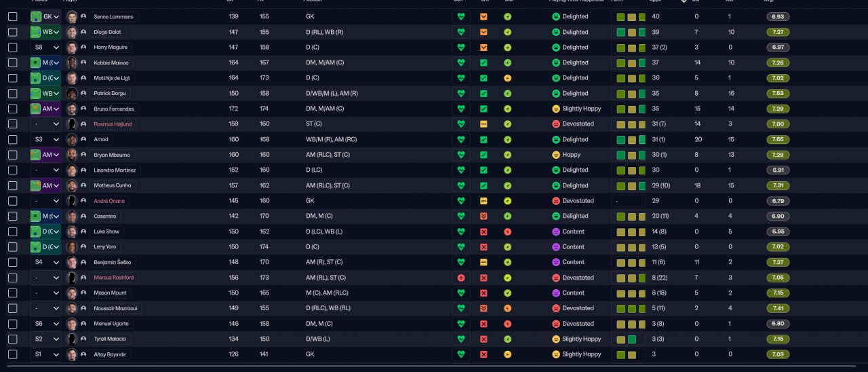The width and height of the screenshot is (868, 372).
Task: Click Mason Mount's position text 'M (C), AM (RLC)'
Action: tap(328, 293)
